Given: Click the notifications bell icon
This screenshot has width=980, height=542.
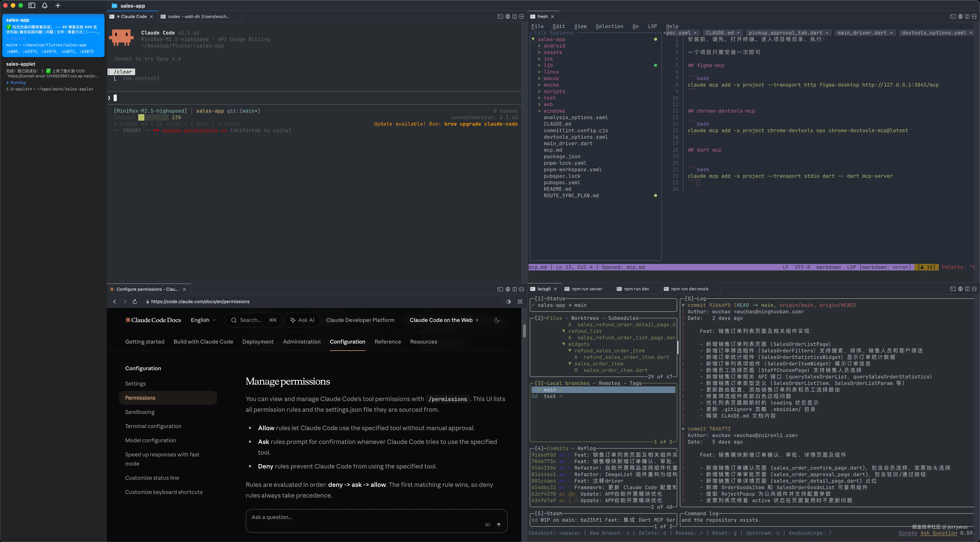Looking at the screenshot, I should click(x=45, y=5).
